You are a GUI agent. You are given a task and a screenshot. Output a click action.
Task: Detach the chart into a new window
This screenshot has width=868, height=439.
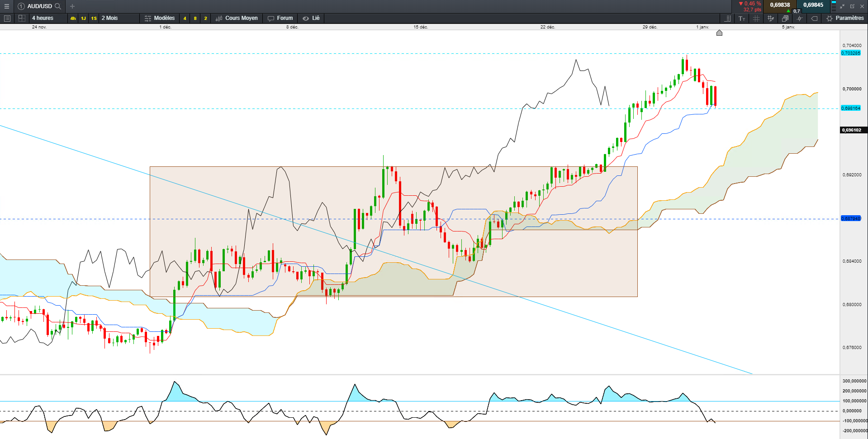852,6
